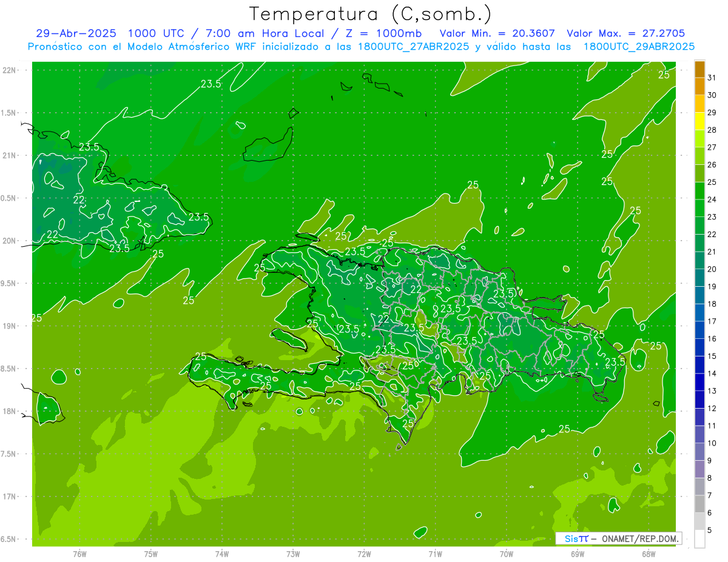Viewport: 728px width, 562px height.
Task: Select the pressure level "Z = 1000mb"
Action: pos(384,33)
